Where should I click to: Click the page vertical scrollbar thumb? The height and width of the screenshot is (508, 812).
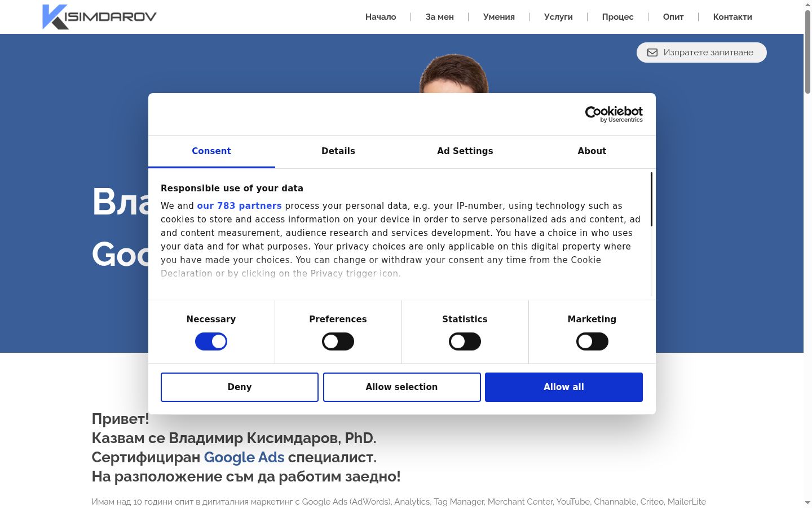[807, 52]
